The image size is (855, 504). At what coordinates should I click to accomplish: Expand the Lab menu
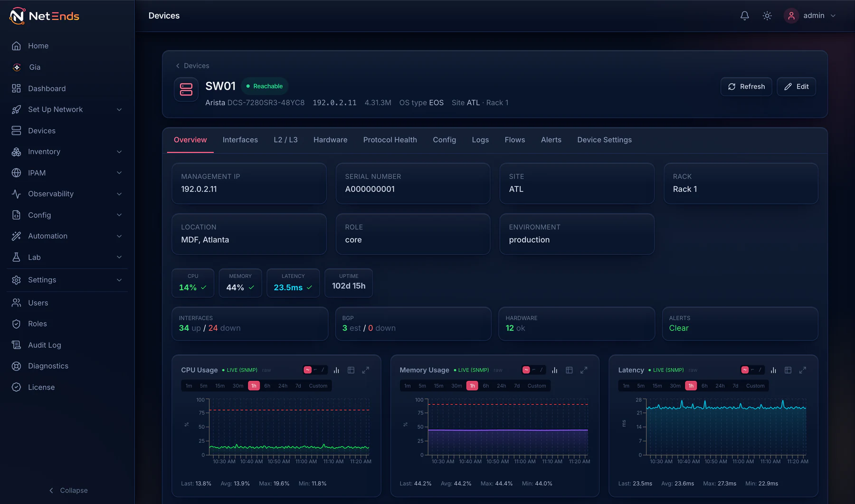coord(67,257)
